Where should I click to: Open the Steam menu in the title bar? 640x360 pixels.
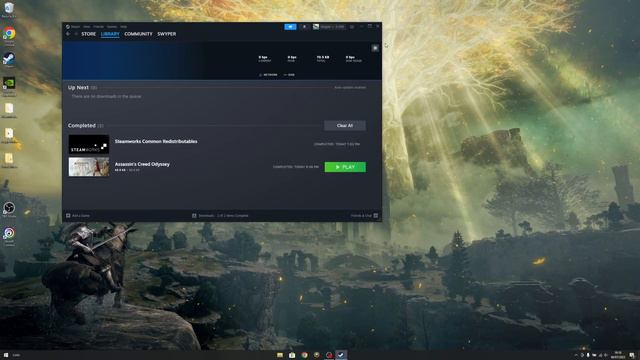[76, 27]
